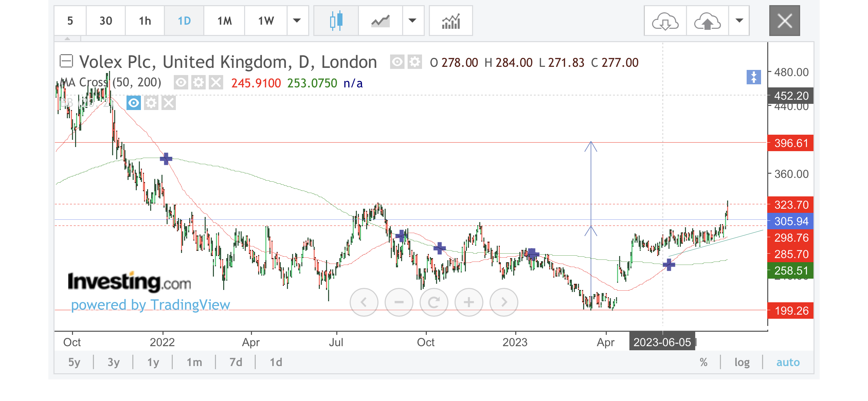Viewport: 868px width, 401px height.
Task: Set range to 1m
Action: 194,362
